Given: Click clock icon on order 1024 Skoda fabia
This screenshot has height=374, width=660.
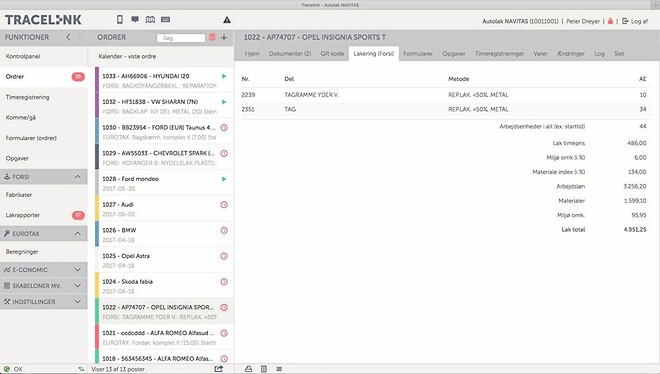Looking at the screenshot, I should click(224, 281).
